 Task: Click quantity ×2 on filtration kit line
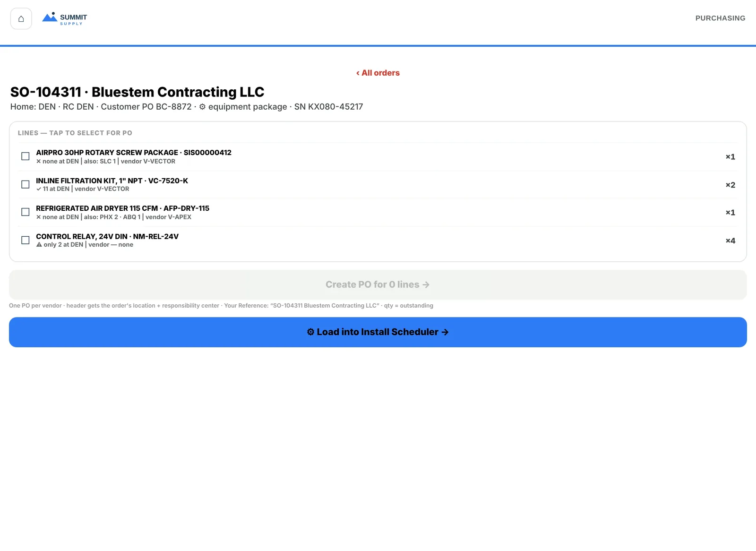click(730, 185)
